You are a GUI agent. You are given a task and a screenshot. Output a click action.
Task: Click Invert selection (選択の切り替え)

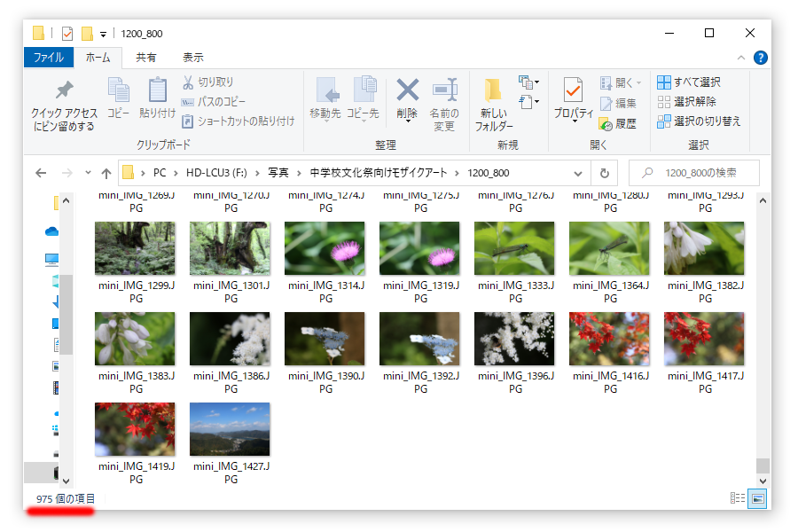coord(699,121)
